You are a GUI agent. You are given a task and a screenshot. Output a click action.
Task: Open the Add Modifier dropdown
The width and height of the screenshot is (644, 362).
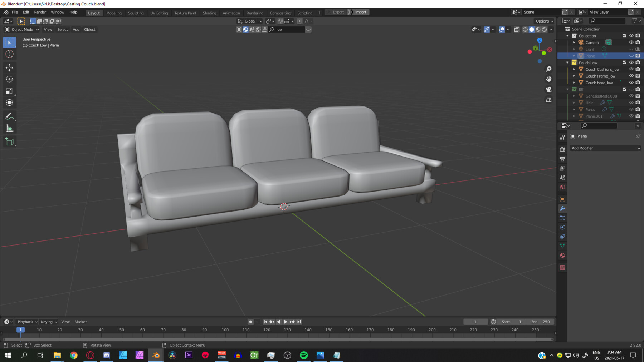click(605, 148)
